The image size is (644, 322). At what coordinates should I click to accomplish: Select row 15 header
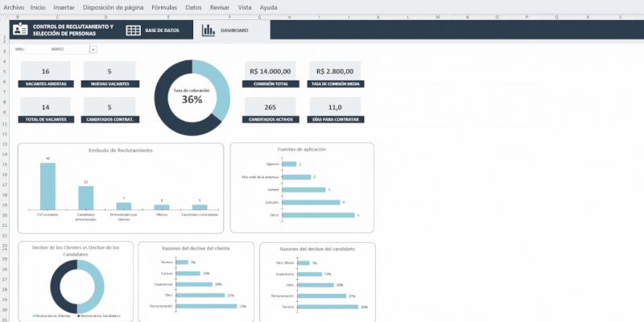pyautogui.click(x=6, y=165)
